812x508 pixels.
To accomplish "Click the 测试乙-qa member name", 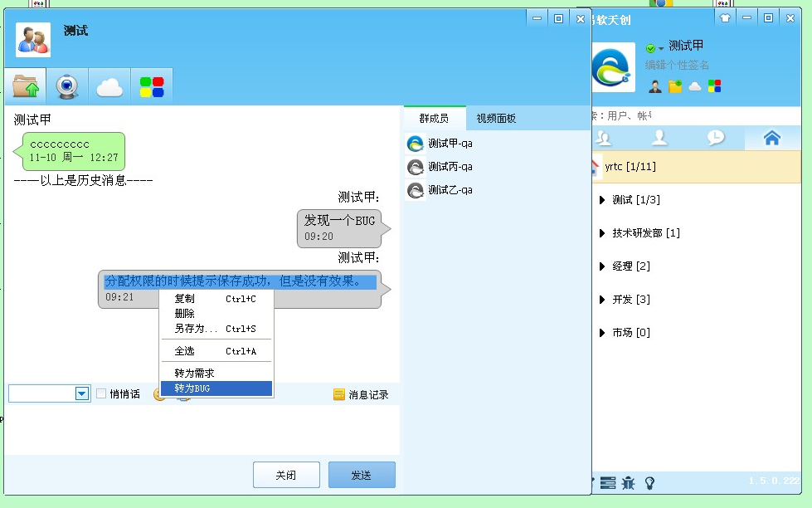I will (450, 190).
